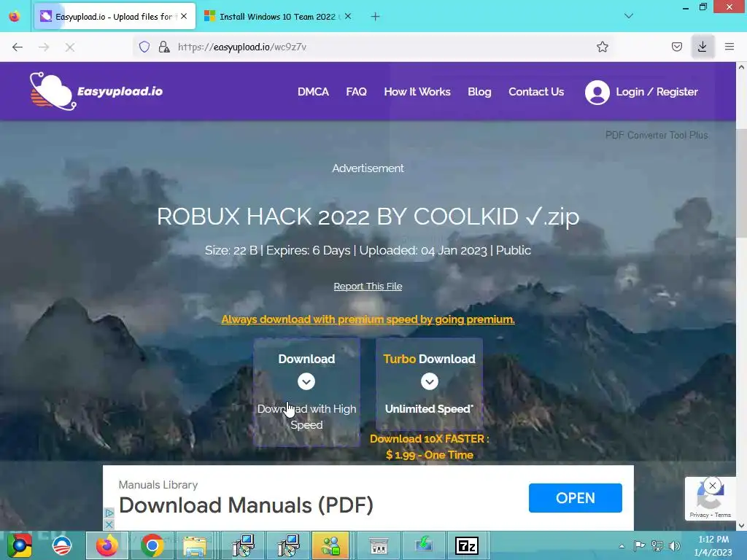Image resolution: width=747 pixels, height=560 pixels.
Task: List all tabs with the chevron button
Action: [x=629, y=16]
